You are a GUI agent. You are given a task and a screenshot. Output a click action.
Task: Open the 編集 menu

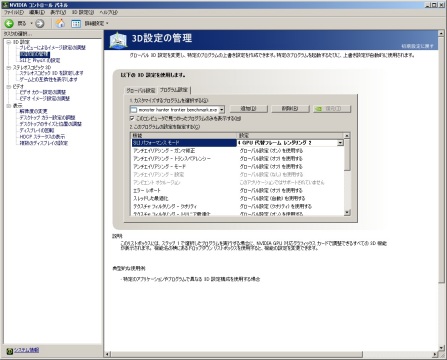(x=37, y=12)
